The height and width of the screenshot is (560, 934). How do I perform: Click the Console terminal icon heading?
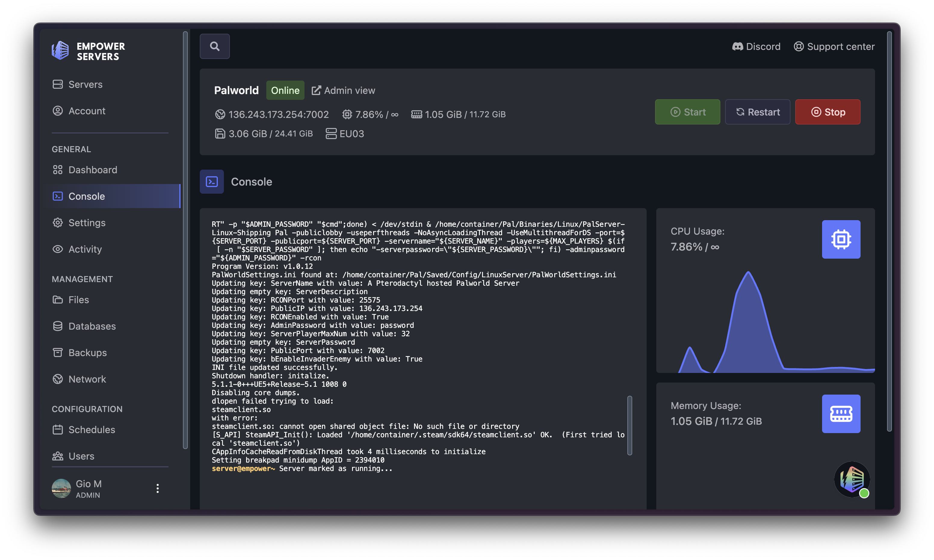click(x=212, y=182)
